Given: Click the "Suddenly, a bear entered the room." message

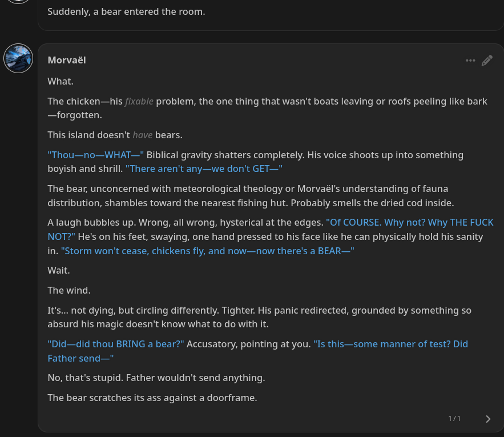Looking at the screenshot, I should pyautogui.click(x=126, y=11).
